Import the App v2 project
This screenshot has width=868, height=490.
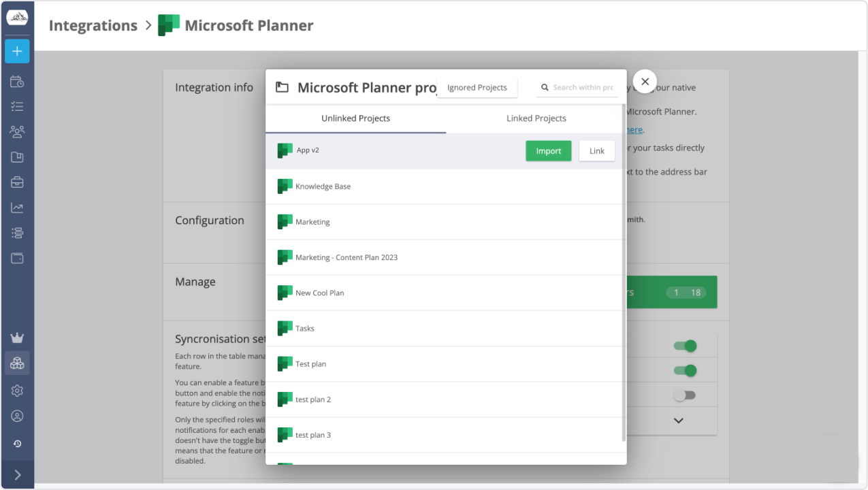[x=548, y=150]
